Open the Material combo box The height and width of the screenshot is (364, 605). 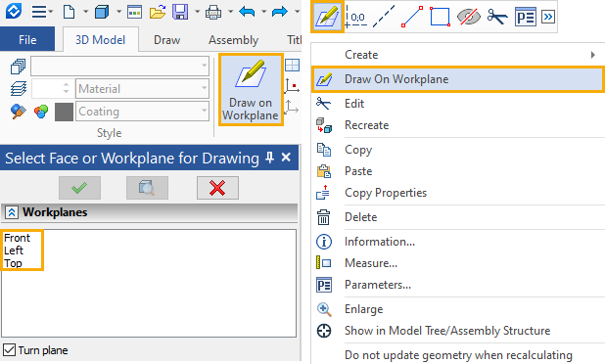point(142,89)
